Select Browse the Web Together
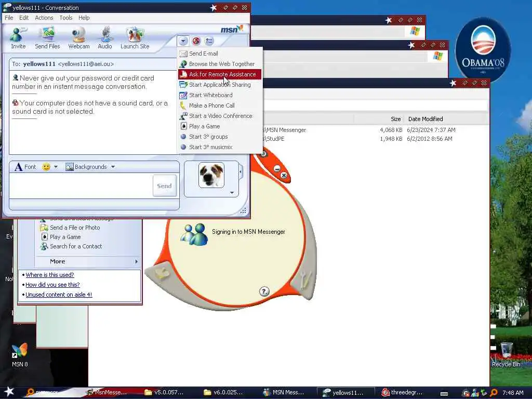Image resolution: width=532 pixels, height=399 pixels. click(220, 64)
